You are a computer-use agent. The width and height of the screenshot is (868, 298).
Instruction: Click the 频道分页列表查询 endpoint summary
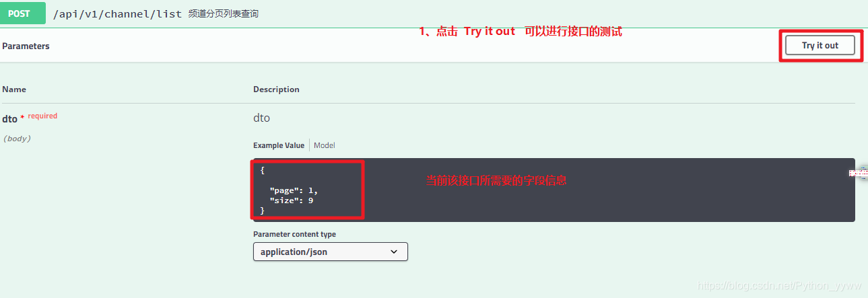point(224,13)
